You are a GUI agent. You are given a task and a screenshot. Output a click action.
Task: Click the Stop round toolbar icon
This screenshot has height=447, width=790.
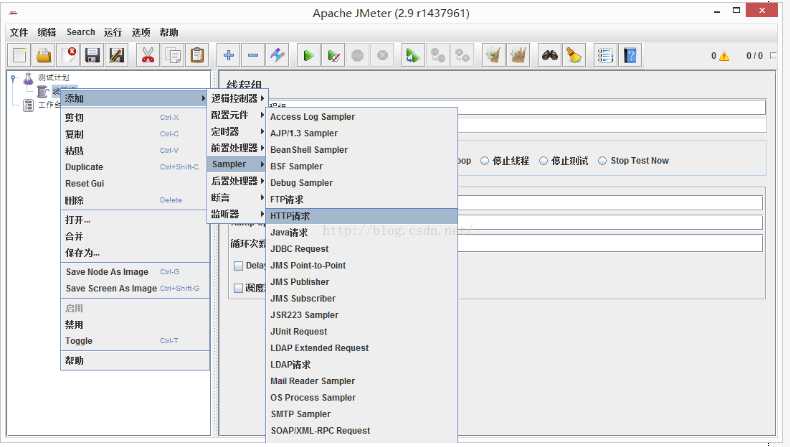click(x=358, y=55)
